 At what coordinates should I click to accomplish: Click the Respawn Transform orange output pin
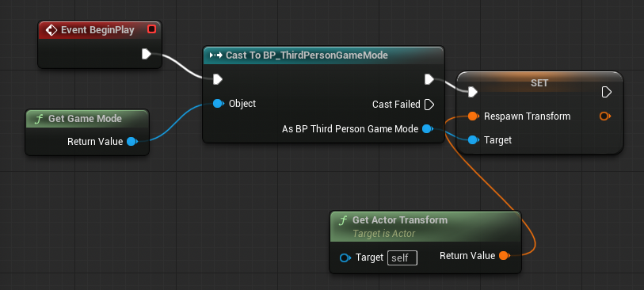tap(604, 116)
